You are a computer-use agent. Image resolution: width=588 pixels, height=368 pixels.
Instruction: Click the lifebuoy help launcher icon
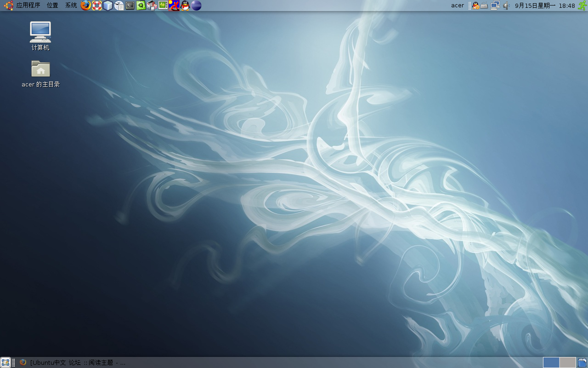(x=97, y=6)
